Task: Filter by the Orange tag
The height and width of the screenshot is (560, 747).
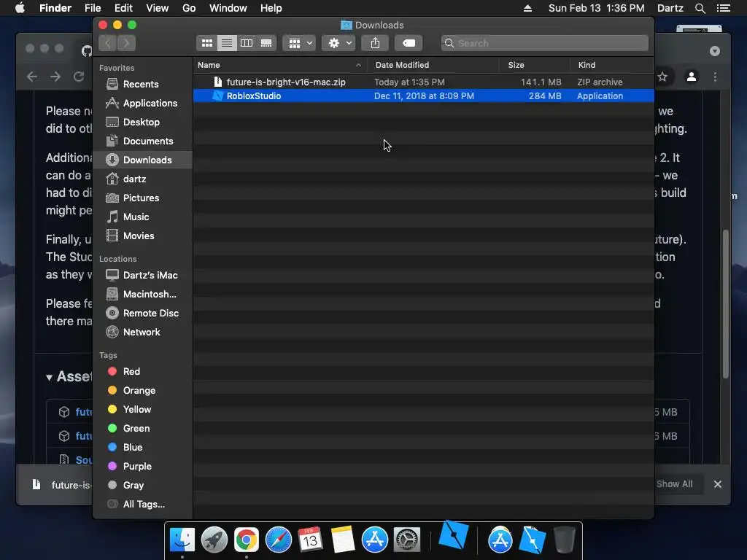Action: click(x=143, y=391)
